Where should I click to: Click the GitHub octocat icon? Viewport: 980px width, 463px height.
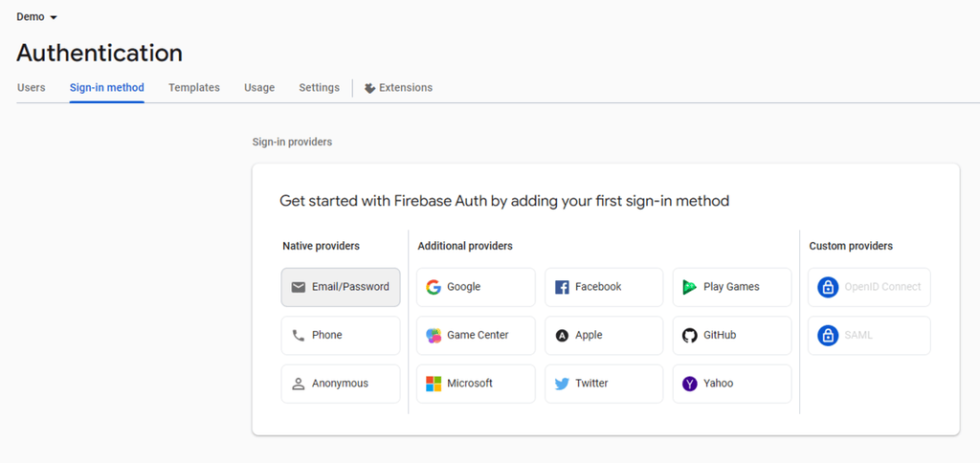pos(690,336)
